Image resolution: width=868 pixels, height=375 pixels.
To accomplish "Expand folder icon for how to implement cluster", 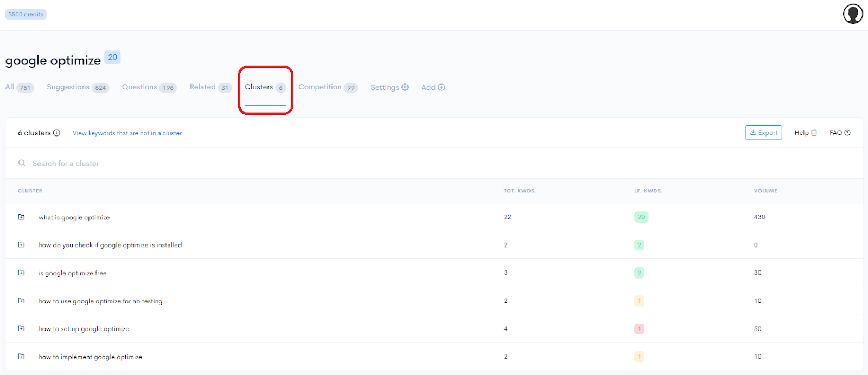I will (x=21, y=357).
